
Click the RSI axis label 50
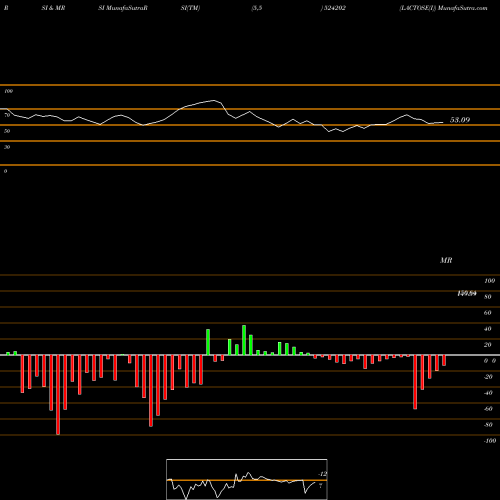pyautogui.click(x=7, y=131)
